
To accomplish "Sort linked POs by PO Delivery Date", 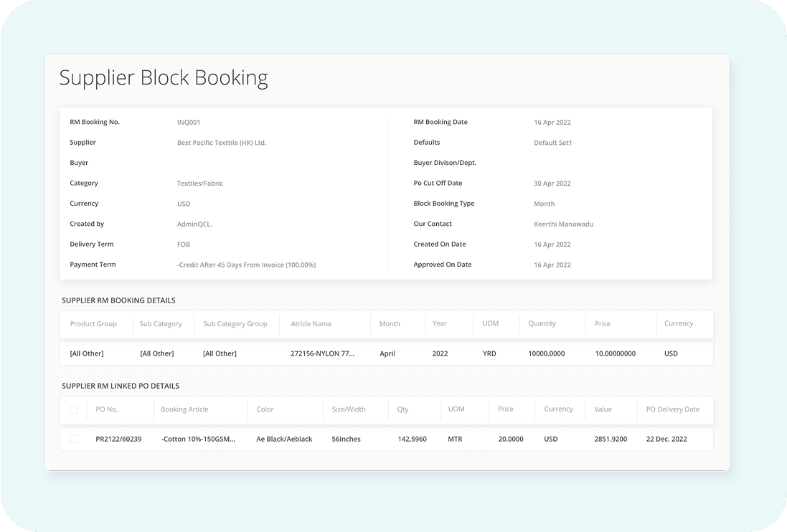I will coord(672,409).
